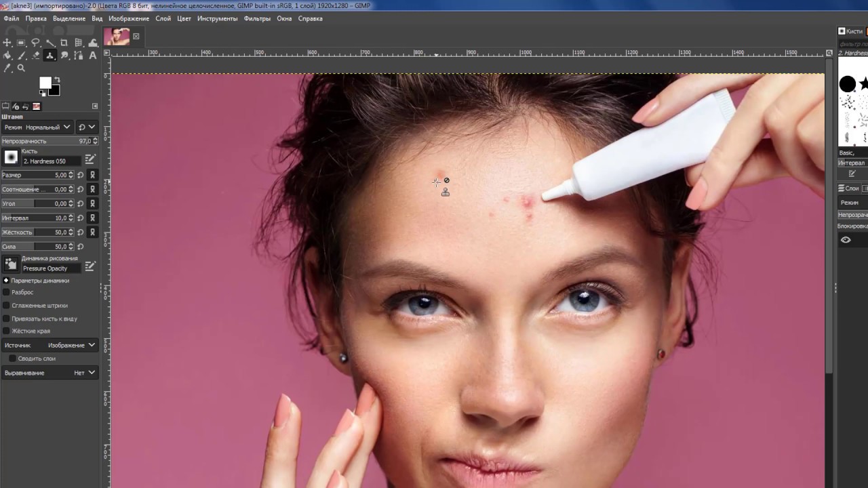The width and height of the screenshot is (868, 488).
Task: Open the Справка menu
Action: tap(311, 18)
